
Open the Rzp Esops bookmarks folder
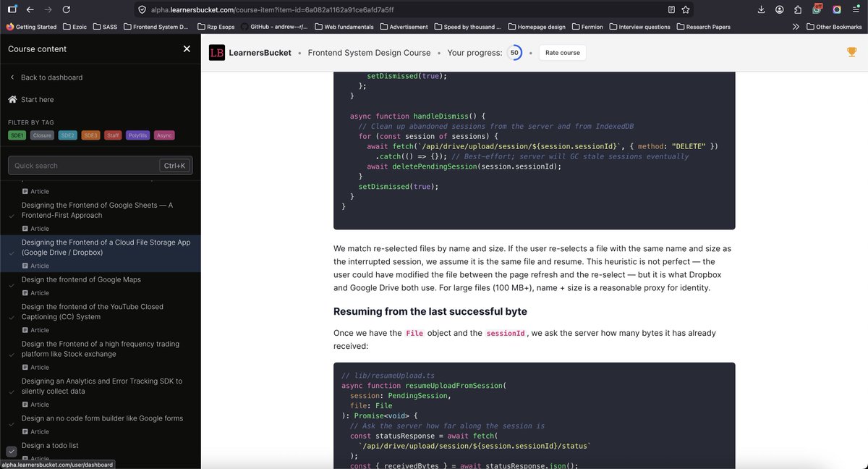point(216,27)
